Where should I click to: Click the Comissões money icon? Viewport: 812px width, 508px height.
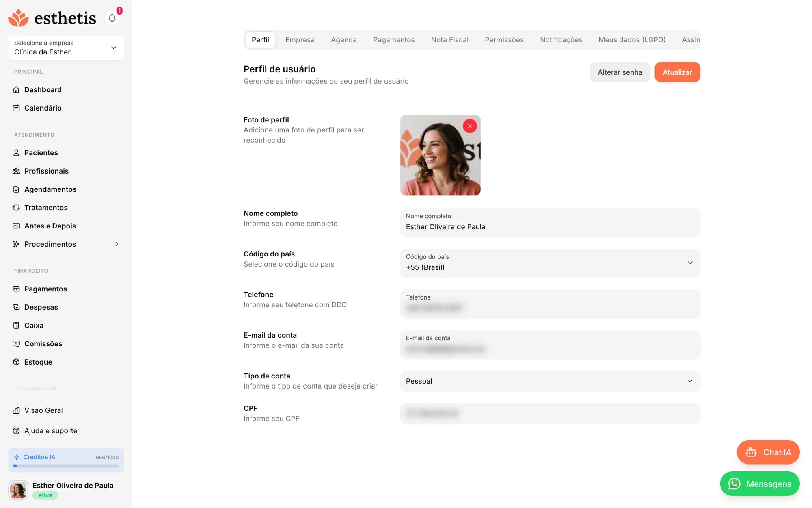[x=16, y=344]
